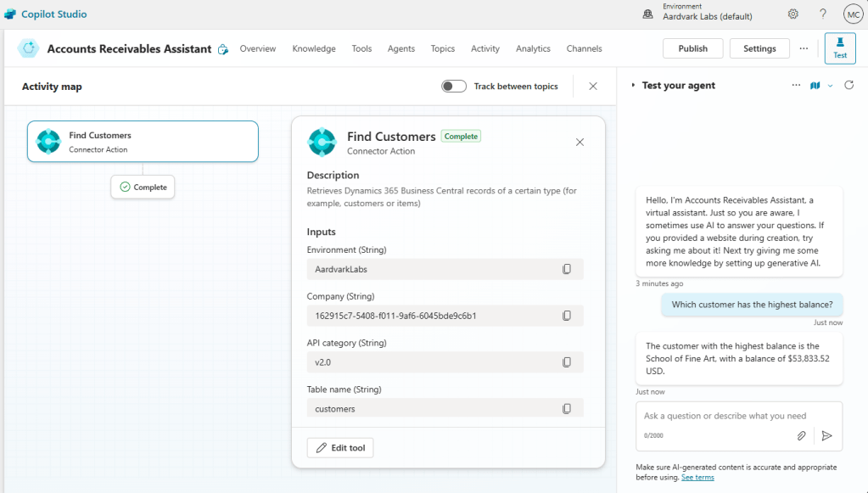Copy the API category value
Viewport: 868px width, 493px height.
click(x=567, y=362)
